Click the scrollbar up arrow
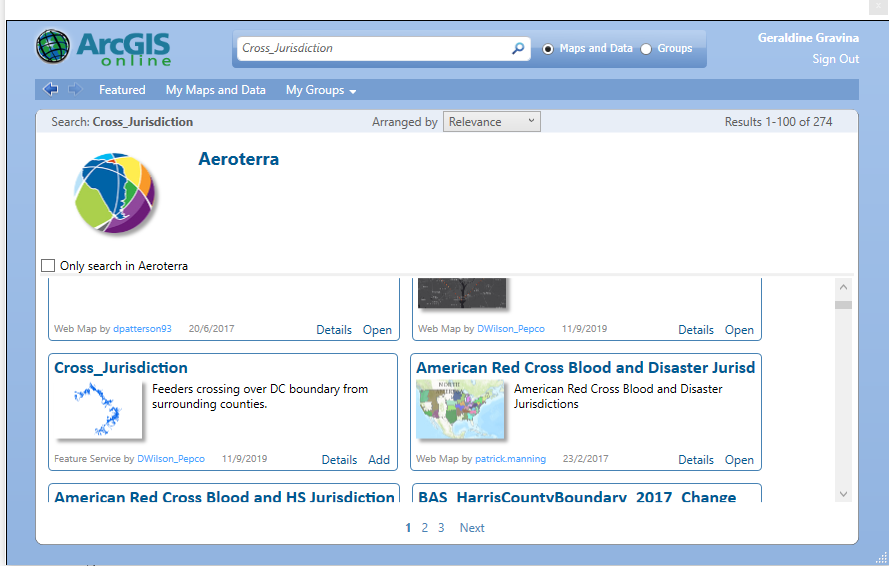The width and height of the screenshot is (889, 566). tap(843, 287)
